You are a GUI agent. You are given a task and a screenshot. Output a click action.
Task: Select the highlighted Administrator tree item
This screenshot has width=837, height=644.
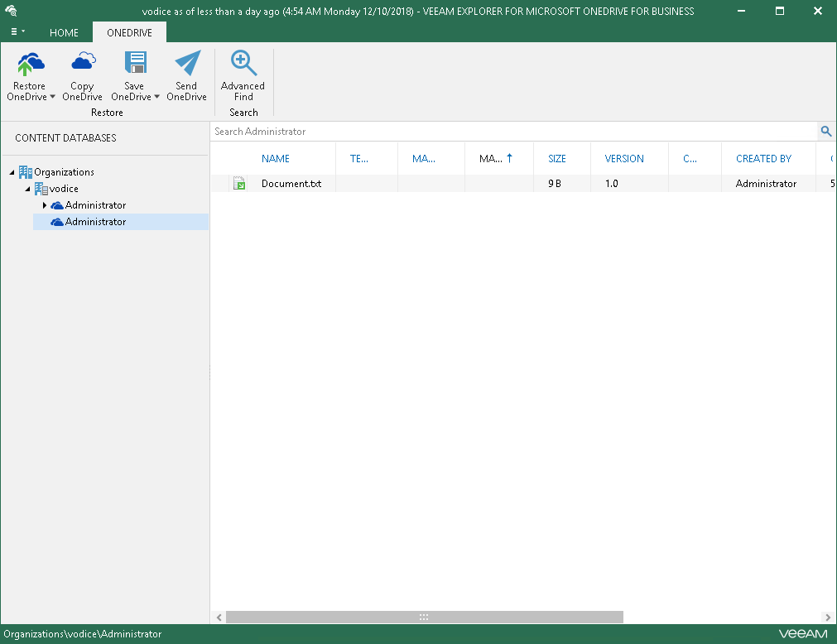point(121,222)
